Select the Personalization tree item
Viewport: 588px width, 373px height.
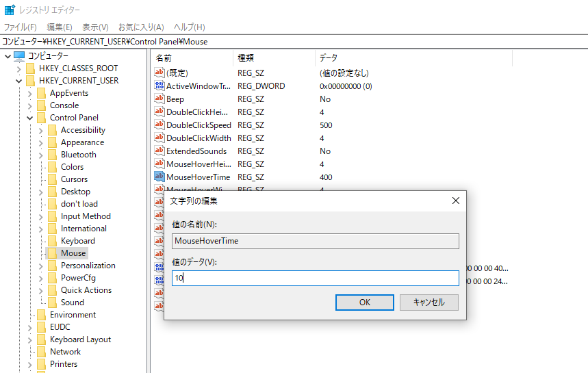[x=88, y=266]
